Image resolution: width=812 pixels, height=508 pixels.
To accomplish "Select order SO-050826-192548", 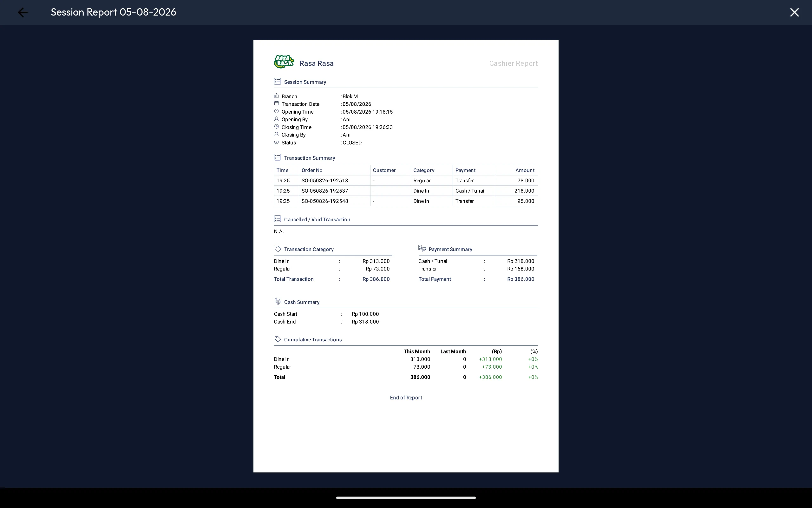I will click(x=325, y=201).
